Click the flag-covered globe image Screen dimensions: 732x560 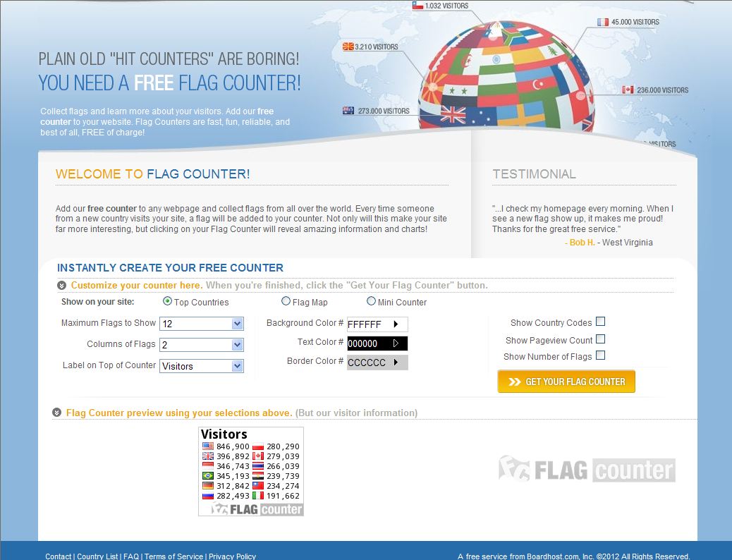click(506, 77)
